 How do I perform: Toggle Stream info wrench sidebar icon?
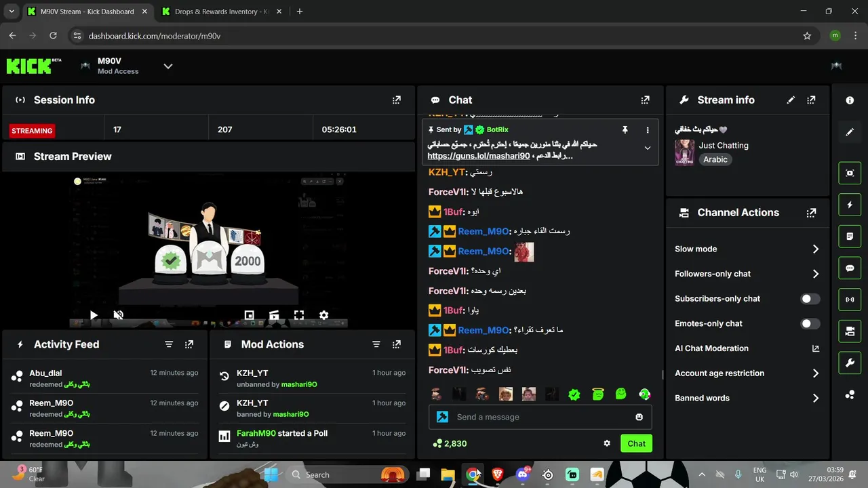click(850, 363)
